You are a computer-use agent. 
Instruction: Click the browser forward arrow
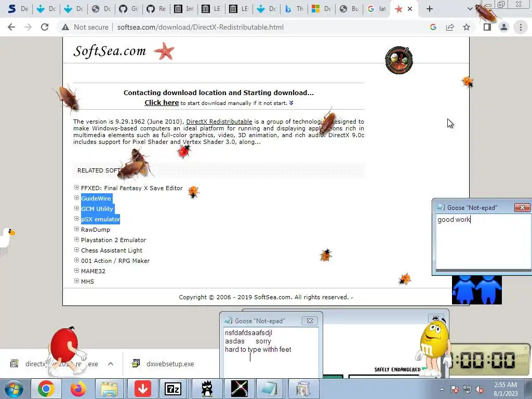pos(28,27)
